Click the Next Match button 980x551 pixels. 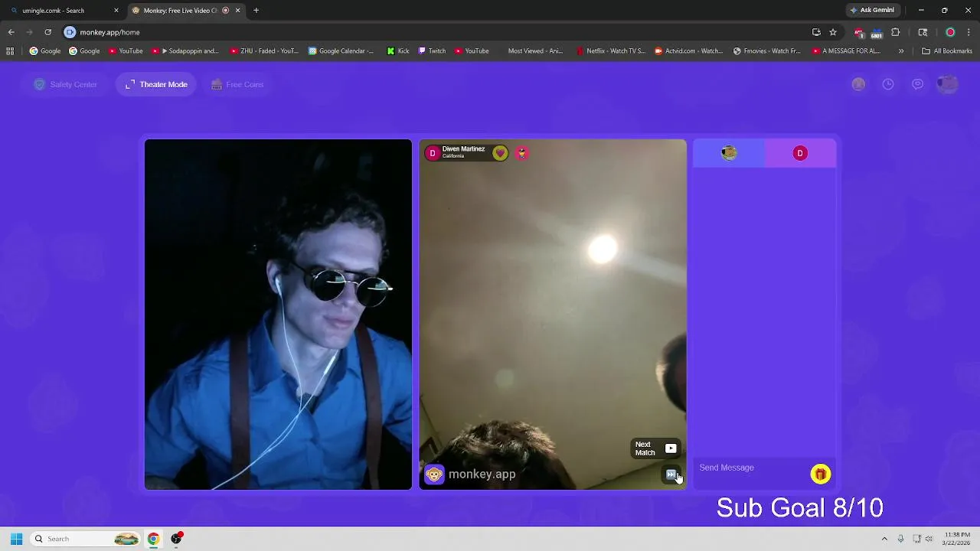[x=655, y=448]
